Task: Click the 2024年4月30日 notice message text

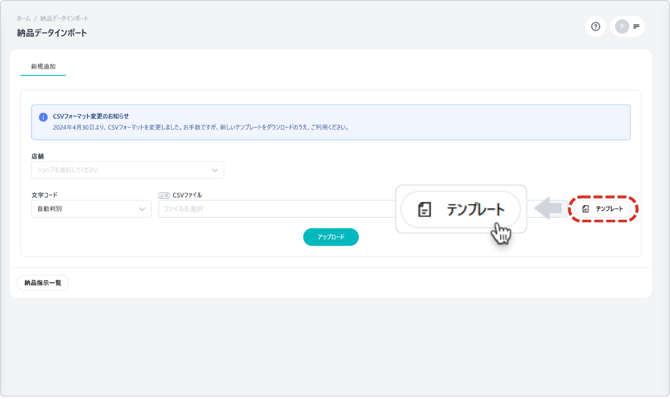Action: click(x=201, y=127)
